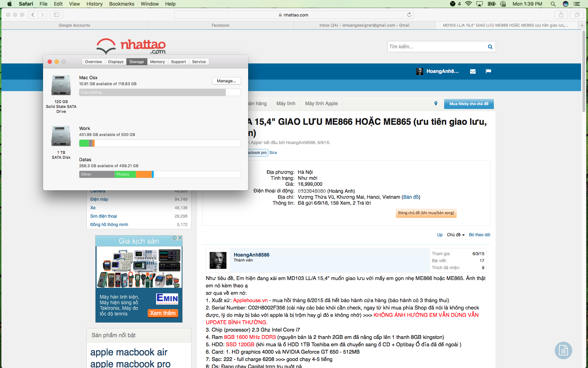This screenshot has height=368, width=588.
Task: Switch to the Displays tab
Action: 115,62
